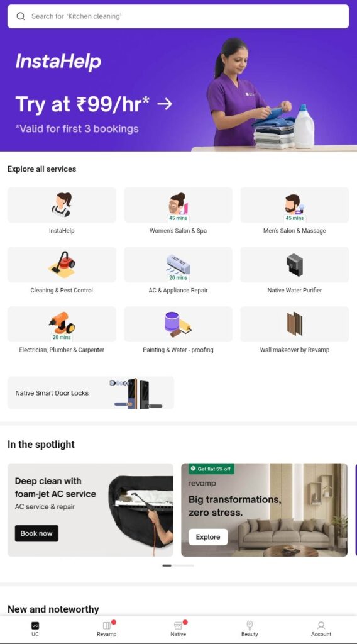Open Wall makeover by Revamp icon
The image size is (357, 644).
point(295,324)
